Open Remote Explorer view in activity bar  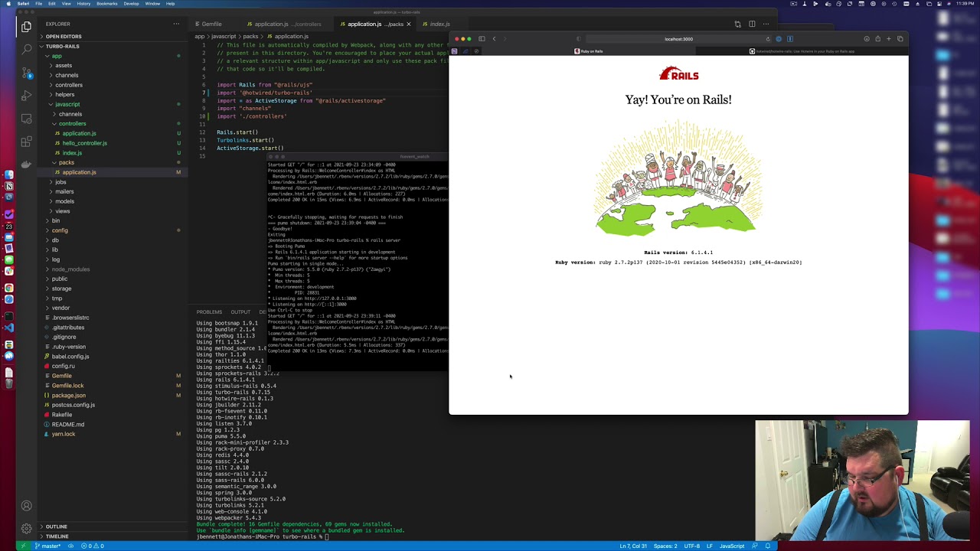(x=26, y=119)
